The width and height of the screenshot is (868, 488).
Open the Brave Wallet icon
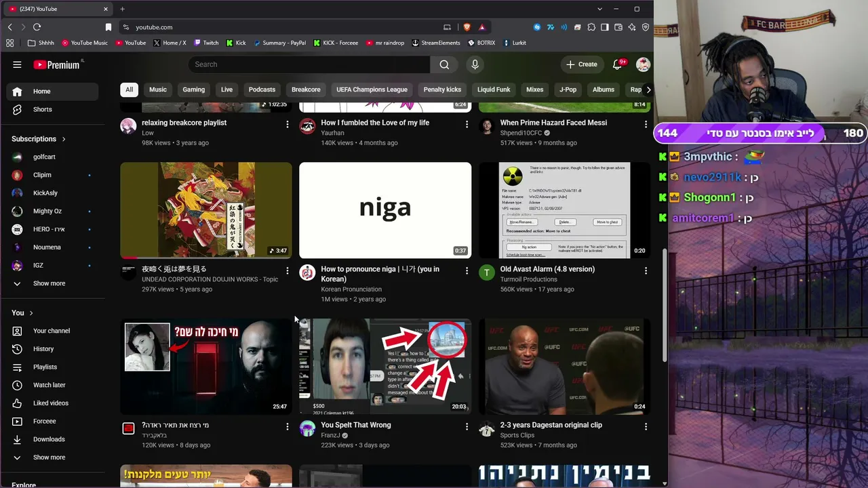click(x=618, y=27)
